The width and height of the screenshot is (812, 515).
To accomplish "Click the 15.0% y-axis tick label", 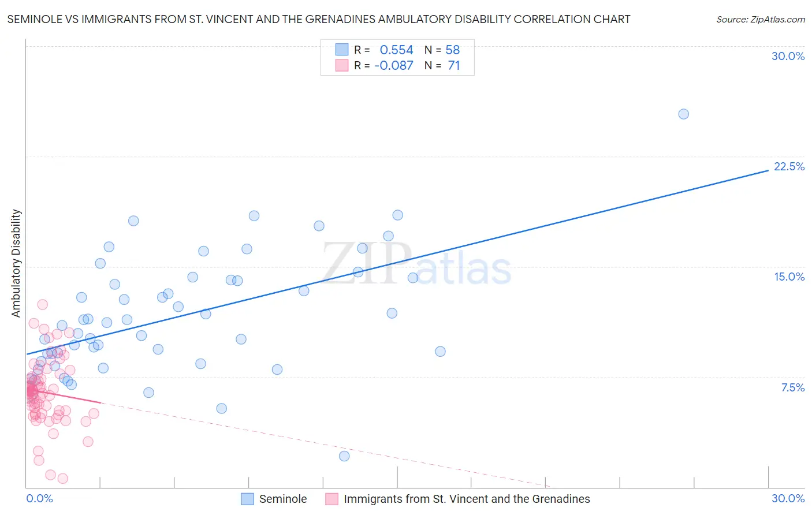I will click(789, 277).
